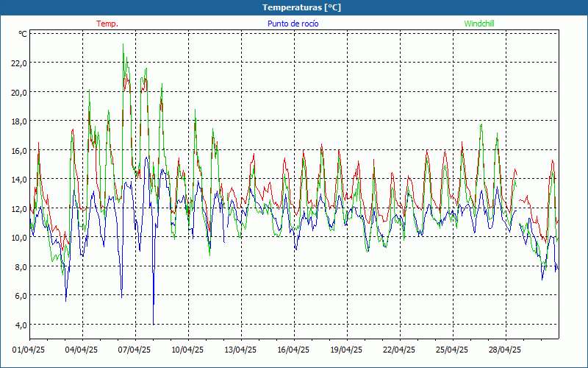The height and width of the screenshot is (368, 588).
Task: Click the 18,0 y-axis value
Action: coord(19,121)
